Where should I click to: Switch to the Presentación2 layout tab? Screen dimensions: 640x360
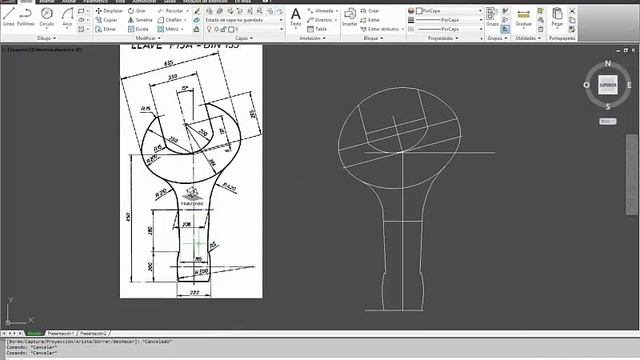[x=93, y=333]
